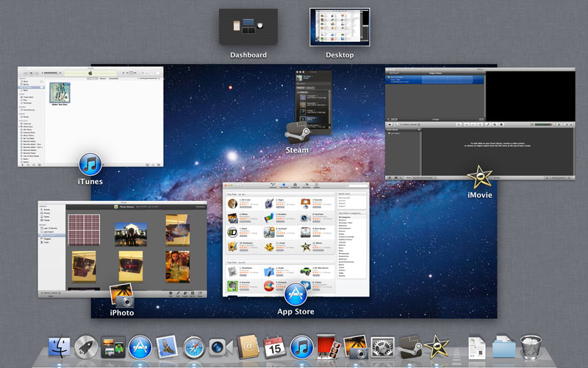Launch Photo Booth icon in Dock
The image size is (588, 368).
(329, 347)
